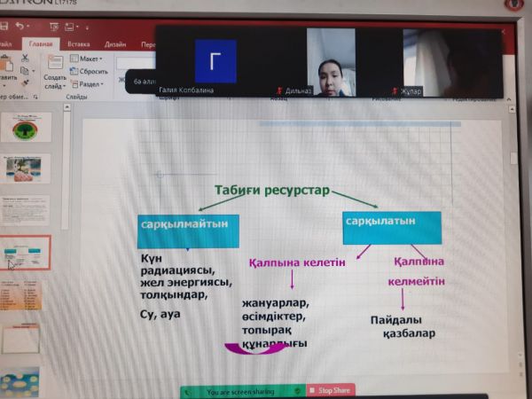The image size is (532, 399).
Task: Open the Дизайн ribbon tab
Action: click(x=114, y=43)
